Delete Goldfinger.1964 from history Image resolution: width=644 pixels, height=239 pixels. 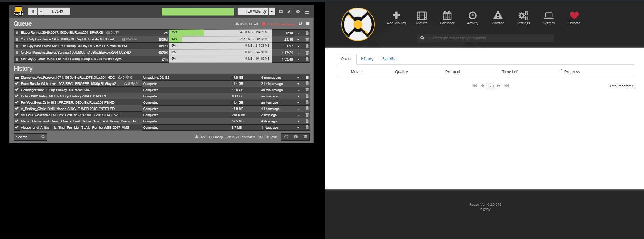[307, 90]
